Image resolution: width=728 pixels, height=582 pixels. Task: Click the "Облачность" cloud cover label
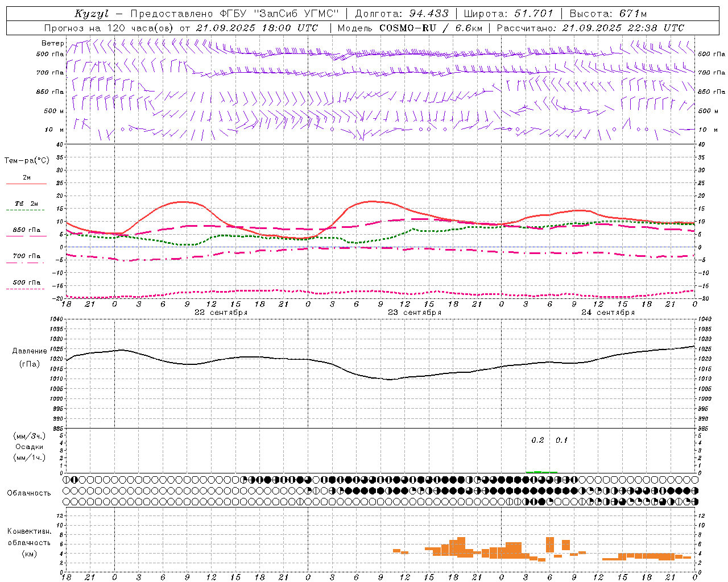pyautogui.click(x=29, y=493)
